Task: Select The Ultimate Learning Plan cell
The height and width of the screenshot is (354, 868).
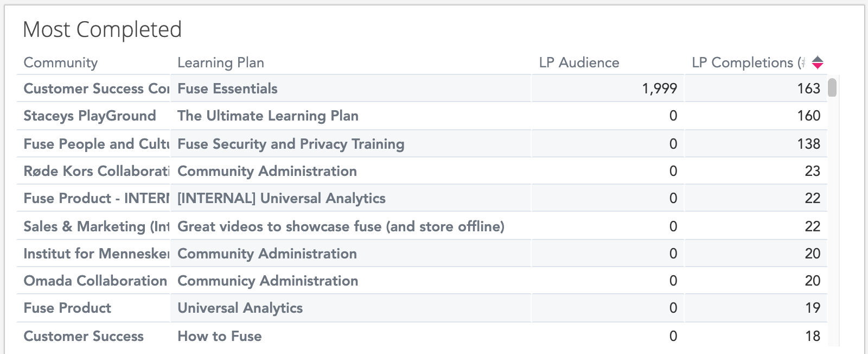Action: tap(268, 116)
